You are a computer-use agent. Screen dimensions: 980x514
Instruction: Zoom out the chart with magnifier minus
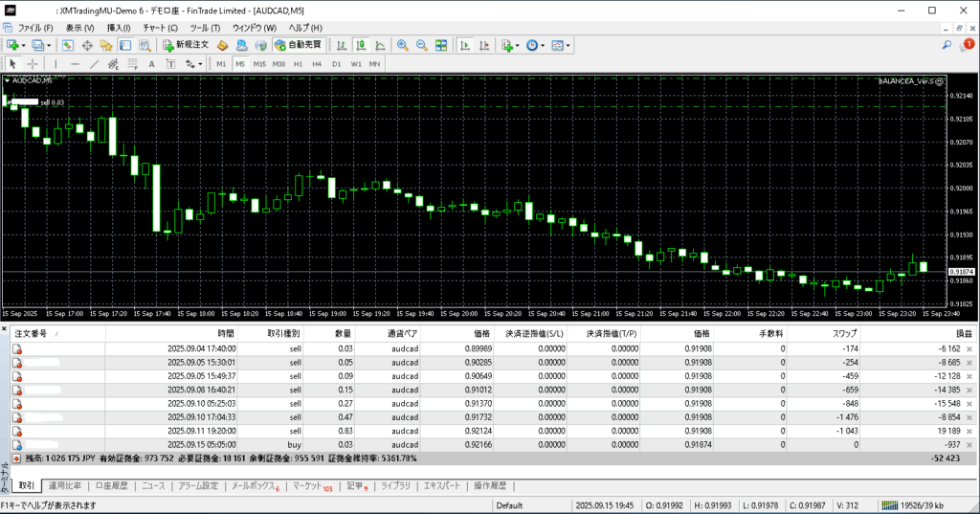(x=422, y=45)
